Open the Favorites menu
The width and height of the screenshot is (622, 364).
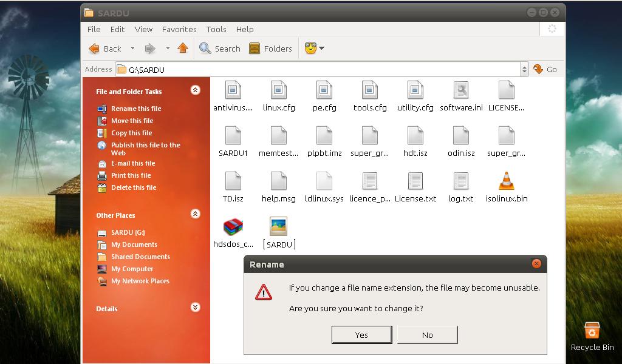coord(179,29)
